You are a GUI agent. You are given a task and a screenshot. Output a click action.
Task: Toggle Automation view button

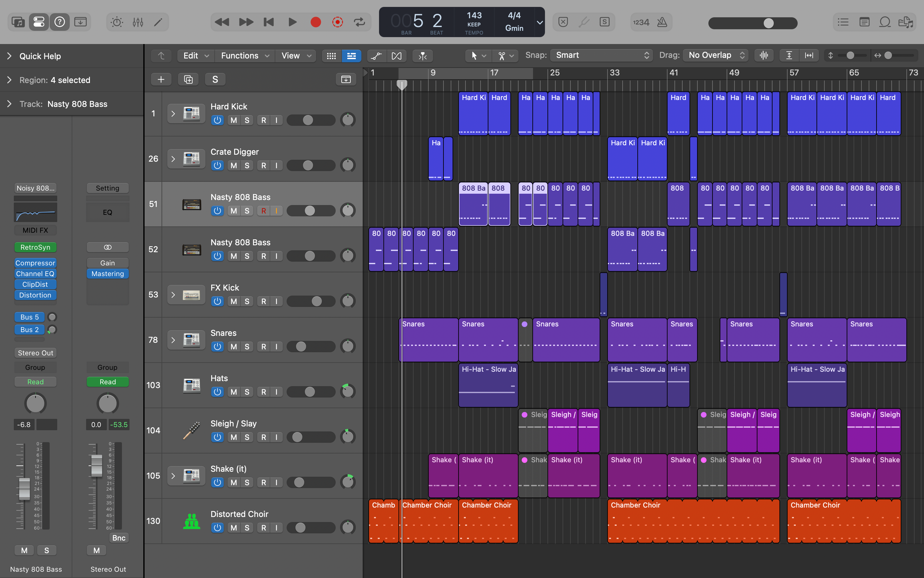376,56
